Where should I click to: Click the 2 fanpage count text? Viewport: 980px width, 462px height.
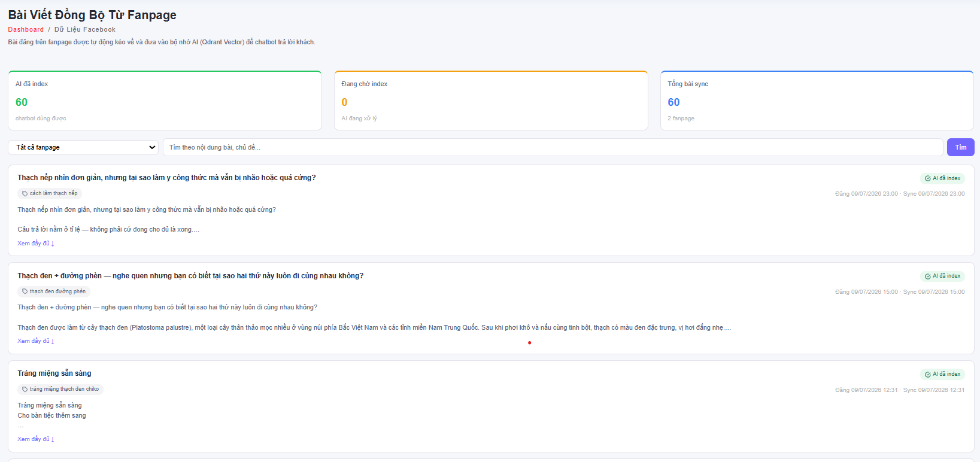(x=681, y=118)
